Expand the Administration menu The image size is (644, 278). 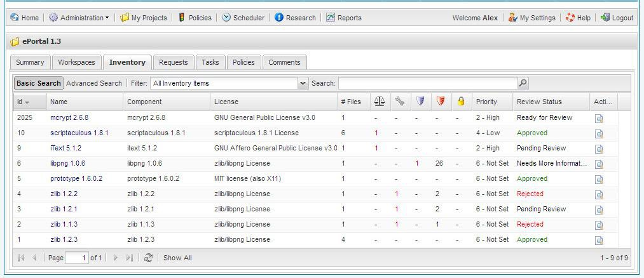(79, 18)
